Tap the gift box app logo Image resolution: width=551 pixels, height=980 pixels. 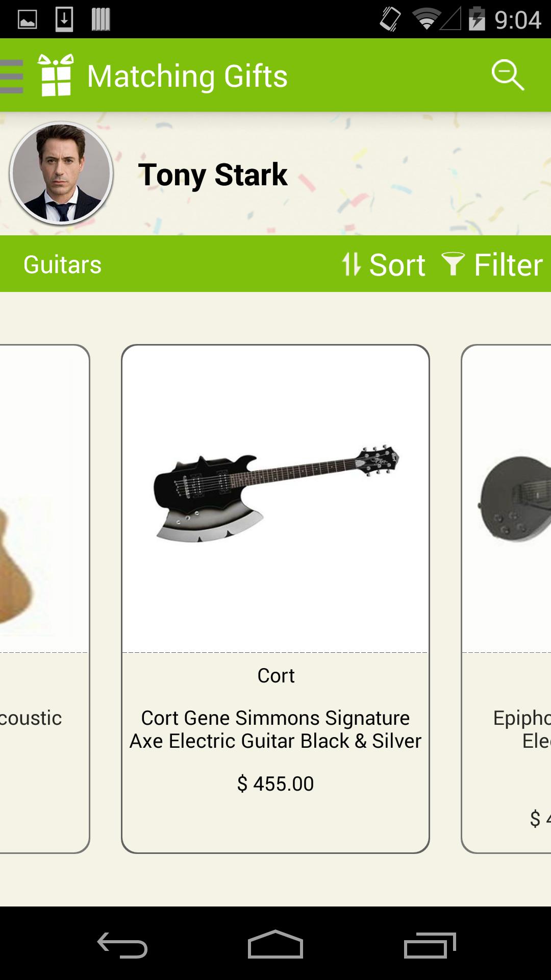pyautogui.click(x=56, y=76)
